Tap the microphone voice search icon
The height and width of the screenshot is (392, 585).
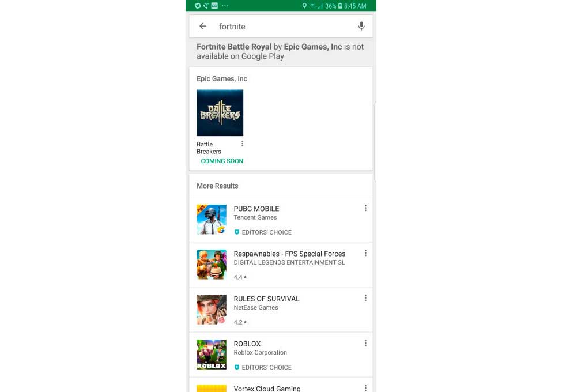(361, 26)
